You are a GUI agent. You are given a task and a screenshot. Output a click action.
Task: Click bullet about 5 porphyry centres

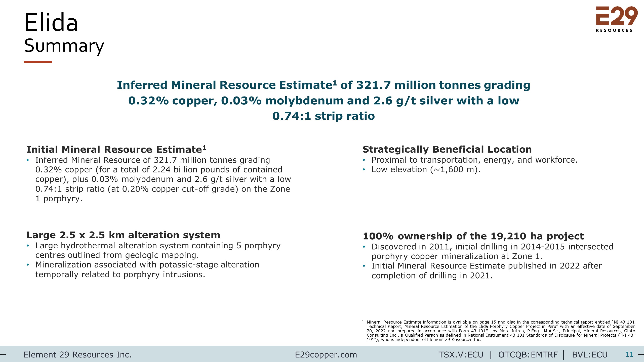158,250
